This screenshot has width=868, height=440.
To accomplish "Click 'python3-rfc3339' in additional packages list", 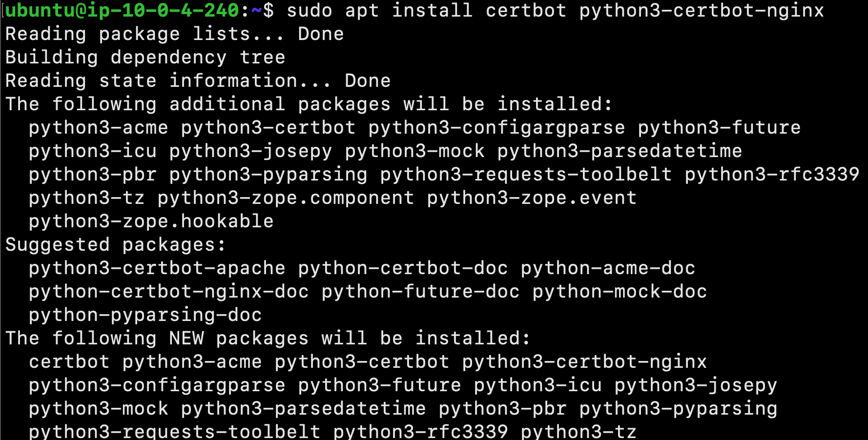I will 772,174.
